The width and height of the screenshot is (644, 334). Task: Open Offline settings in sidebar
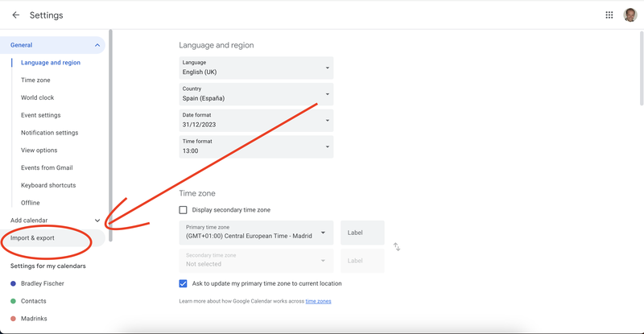(x=31, y=203)
